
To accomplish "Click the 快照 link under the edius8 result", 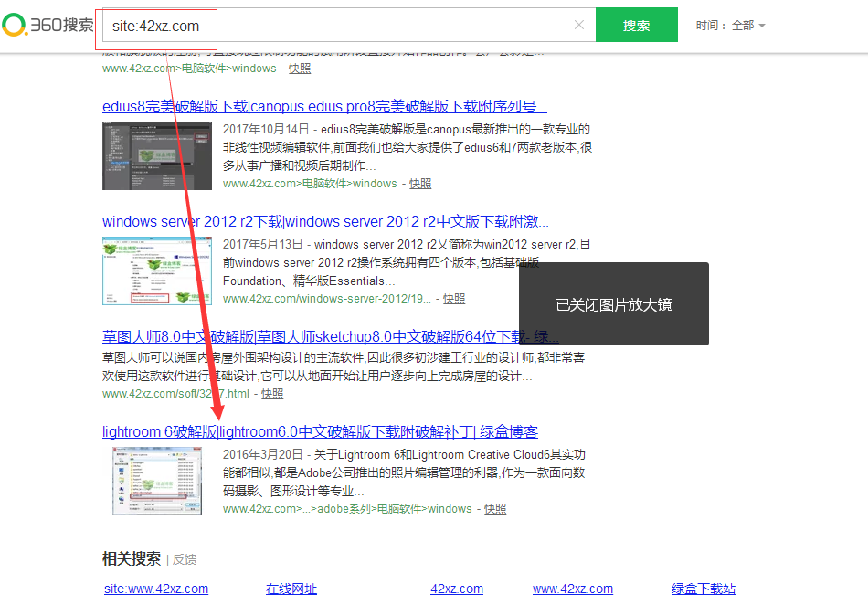I will 419,183.
